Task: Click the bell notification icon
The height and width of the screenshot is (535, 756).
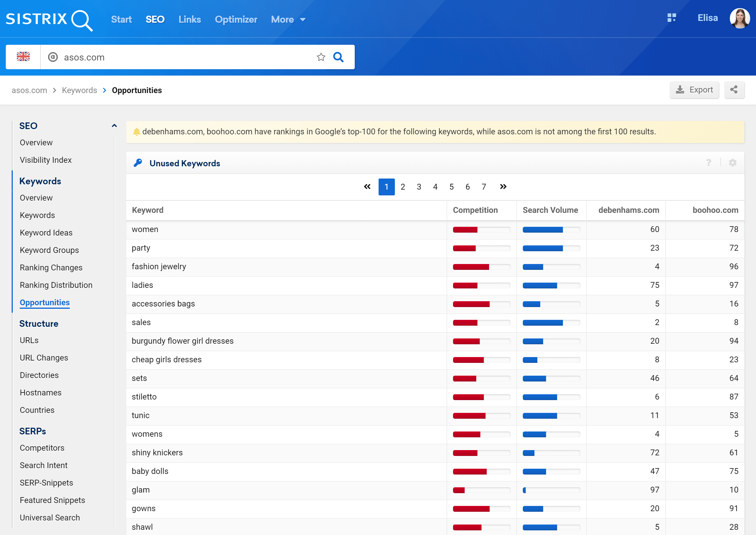Action: (136, 132)
